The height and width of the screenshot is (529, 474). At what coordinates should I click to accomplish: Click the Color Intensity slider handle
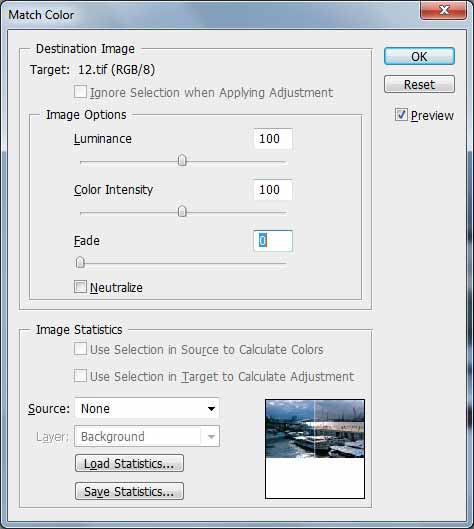pos(182,212)
